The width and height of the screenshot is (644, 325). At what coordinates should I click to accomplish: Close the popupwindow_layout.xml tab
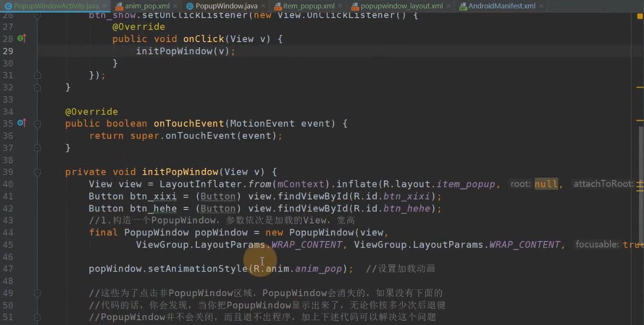tap(448, 6)
